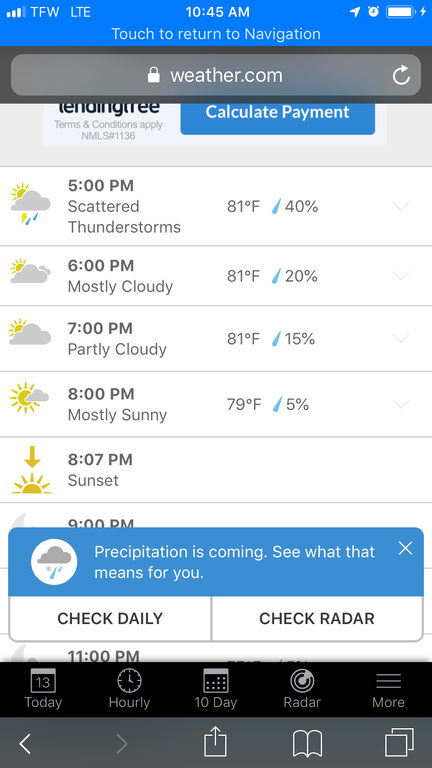Tap the precipitation cloud icon in banner
Image resolution: width=432 pixels, height=768 pixels.
(54, 561)
